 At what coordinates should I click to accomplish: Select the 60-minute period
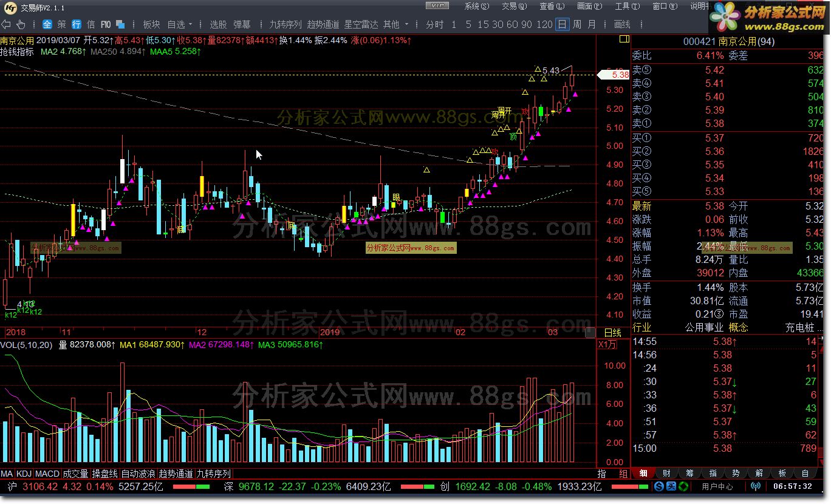(x=512, y=24)
